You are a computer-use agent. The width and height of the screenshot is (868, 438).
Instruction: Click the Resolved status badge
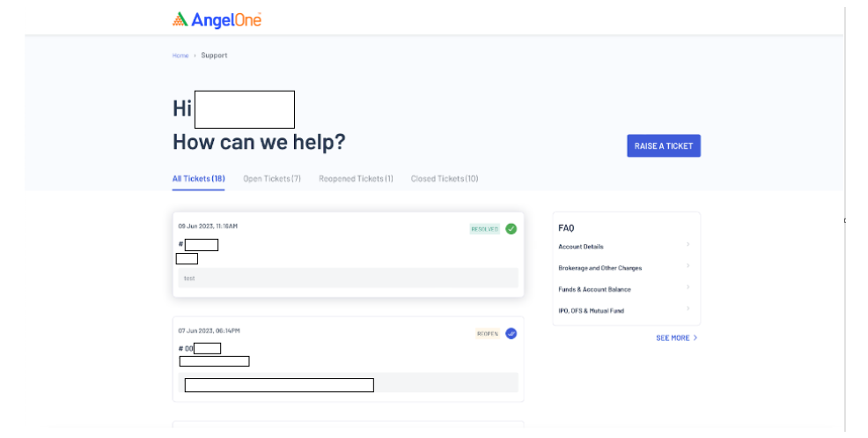[x=484, y=229]
